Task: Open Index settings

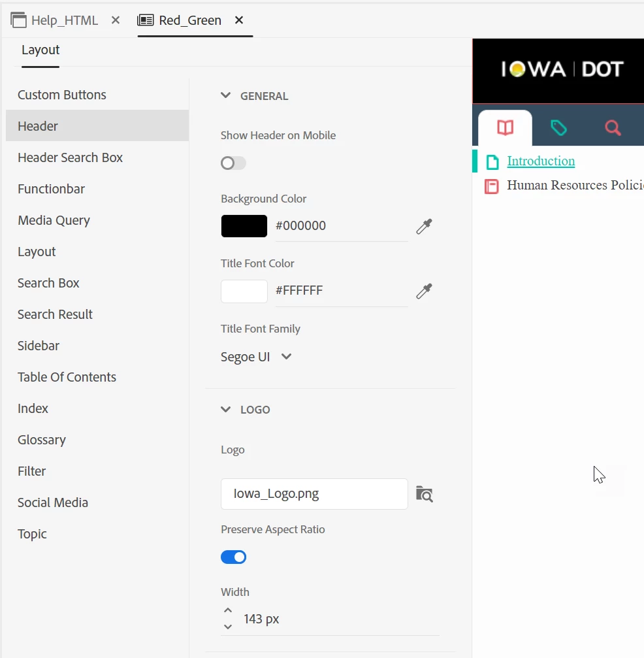Action: (97, 408)
